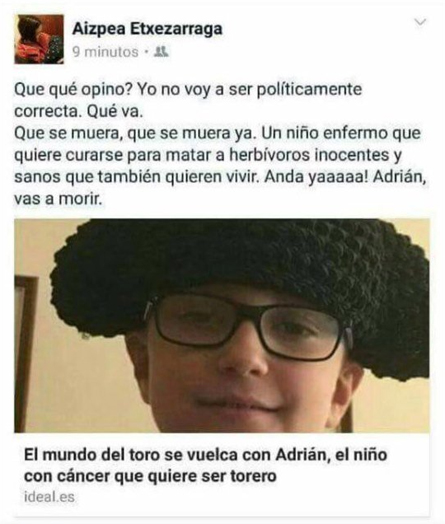Open the author's profile picture thumbnail

click(39, 39)
